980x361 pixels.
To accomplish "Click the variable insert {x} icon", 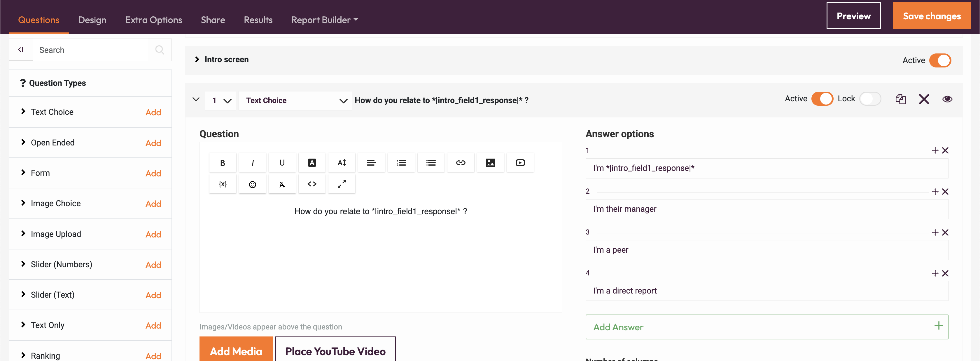I will point(223,184).
